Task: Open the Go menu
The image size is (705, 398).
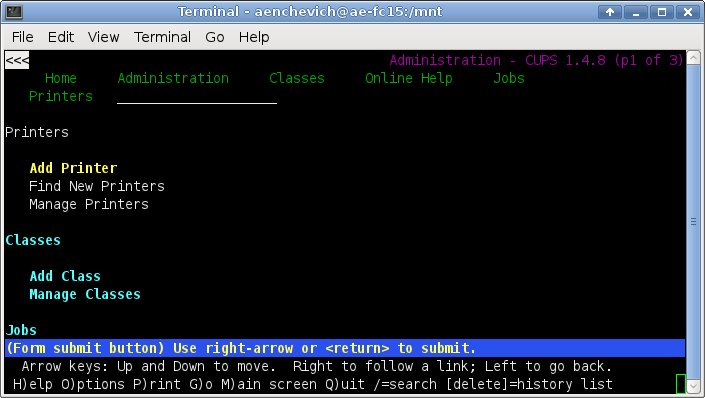Action: click(x=214, y=37)
